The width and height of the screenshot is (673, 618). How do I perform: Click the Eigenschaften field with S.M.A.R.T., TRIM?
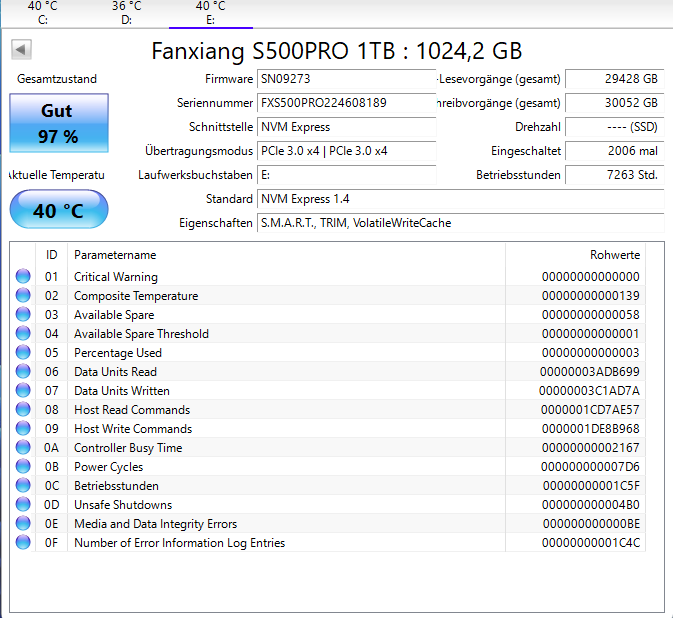461,223
